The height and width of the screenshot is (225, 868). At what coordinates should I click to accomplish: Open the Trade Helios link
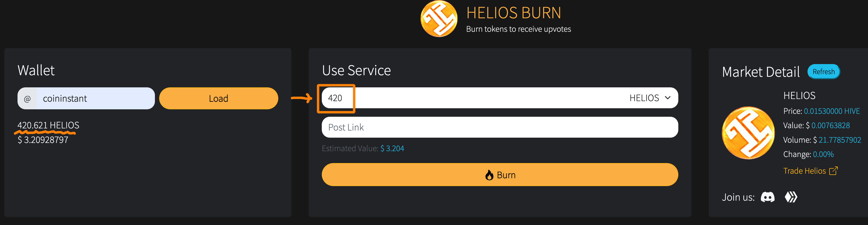click(x=804, y=171)
